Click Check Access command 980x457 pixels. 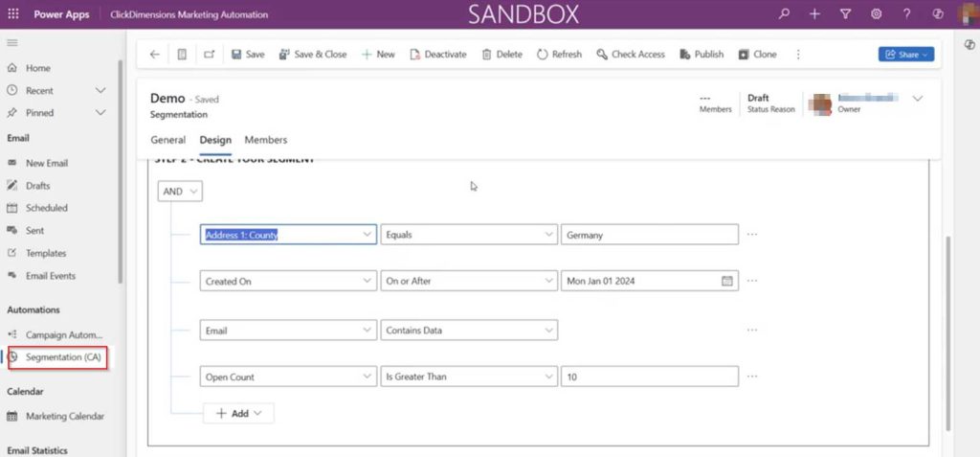tap(631, 55)
